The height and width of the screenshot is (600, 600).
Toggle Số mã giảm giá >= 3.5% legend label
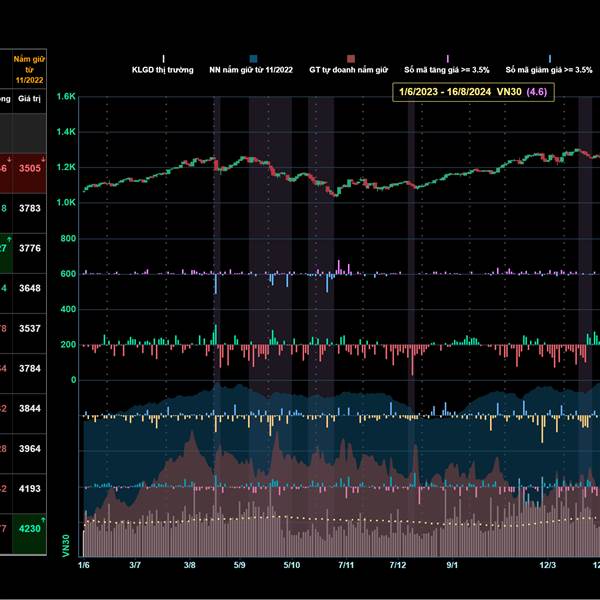pyautogui.click(x=549, y=70)
